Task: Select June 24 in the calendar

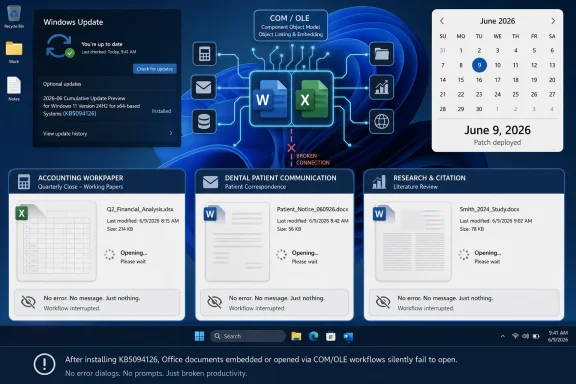Action: (497, 94)
